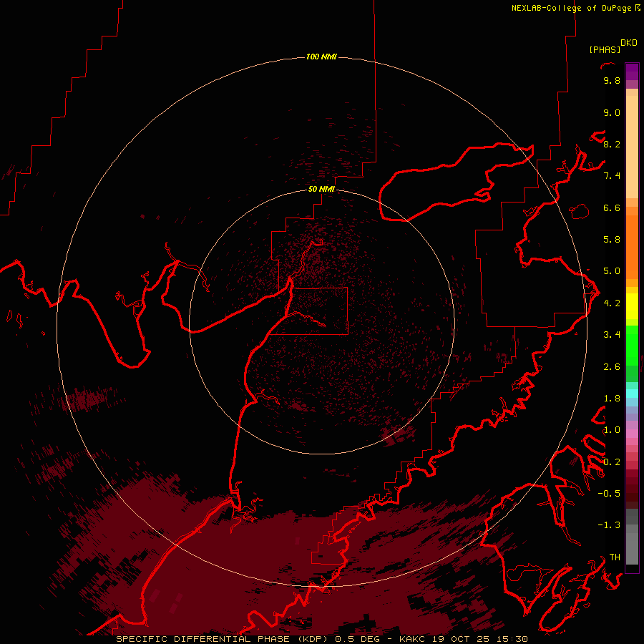Click the 19 OCT 25 15:30 timestamp
The image size is (644, 644).
point(480,639)
